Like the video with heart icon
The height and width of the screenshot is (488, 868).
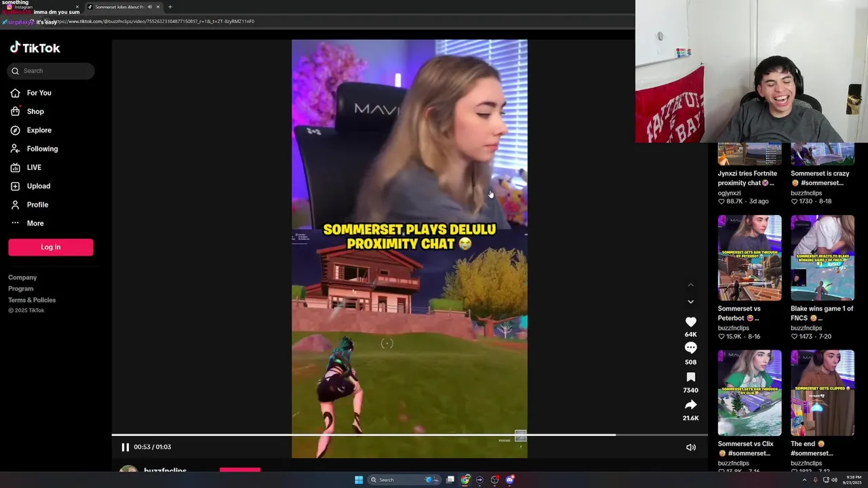tap(690, 322)
